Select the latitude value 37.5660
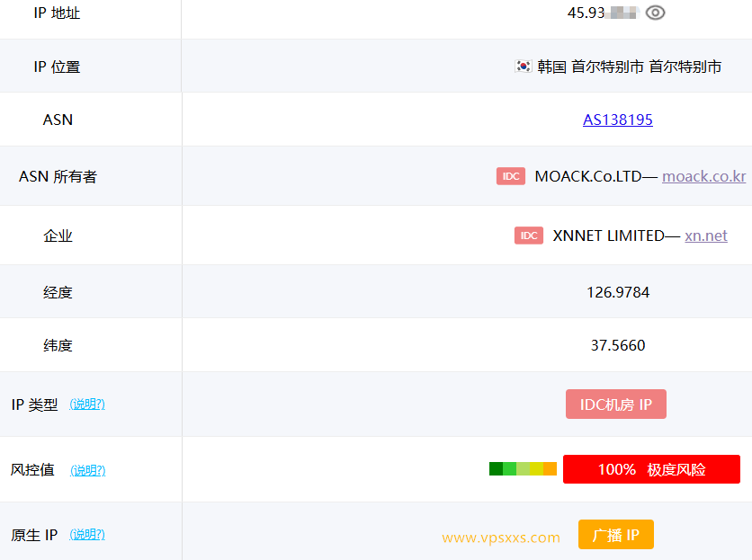The width and height of the screenshot is (752, 560). [617, 345]
